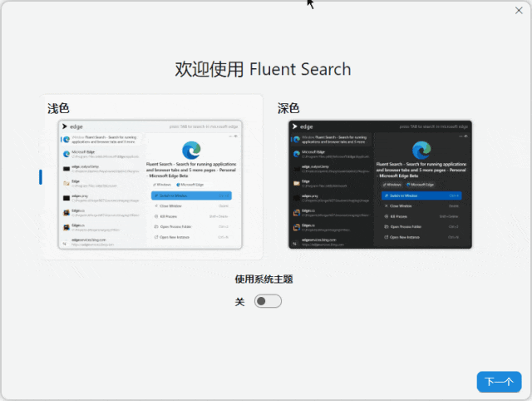532x401 pixels.
Task: Click the 关 off status label
Action: click(x=239, y=301)
